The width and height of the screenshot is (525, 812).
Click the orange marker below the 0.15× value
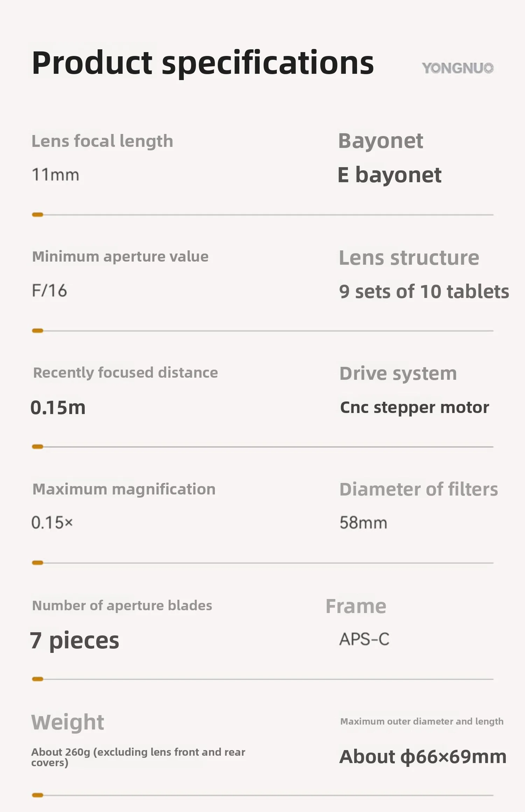(37, 563)
